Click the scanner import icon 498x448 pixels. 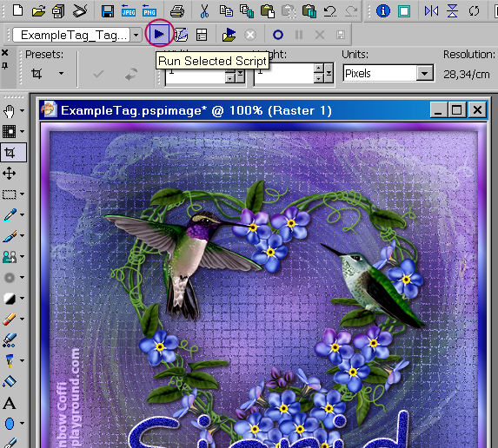tap(80, 11)
